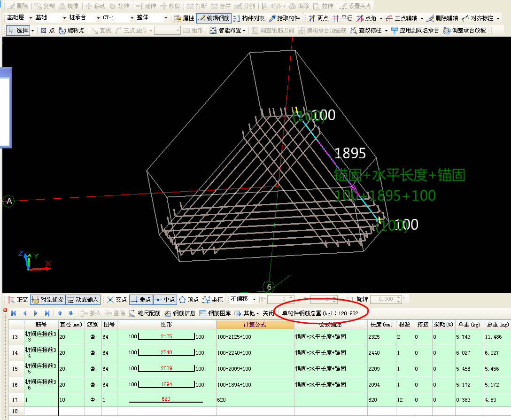Viewport: 511px width, 420px height.
Task: Move rebar row down arrow
Action: 71,313
